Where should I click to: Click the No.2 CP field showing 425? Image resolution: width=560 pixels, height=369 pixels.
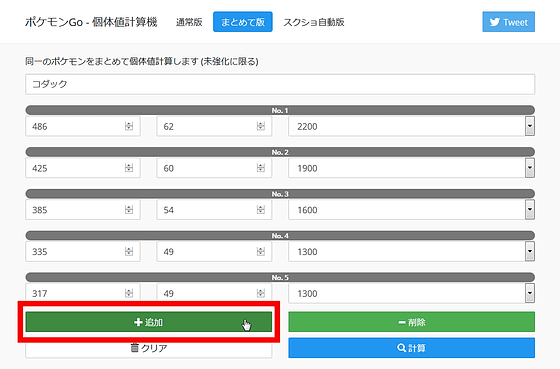point(83,168)
